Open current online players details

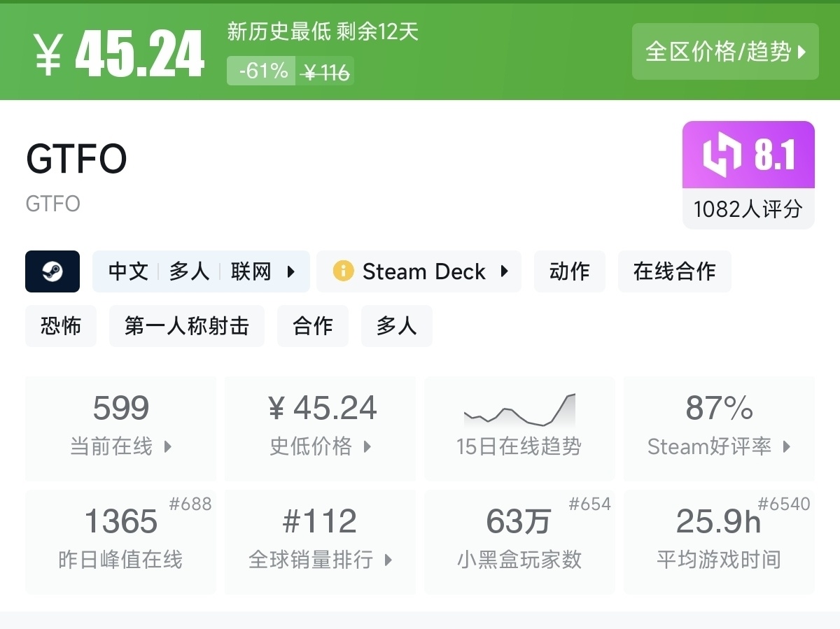[x=120, y=427]
